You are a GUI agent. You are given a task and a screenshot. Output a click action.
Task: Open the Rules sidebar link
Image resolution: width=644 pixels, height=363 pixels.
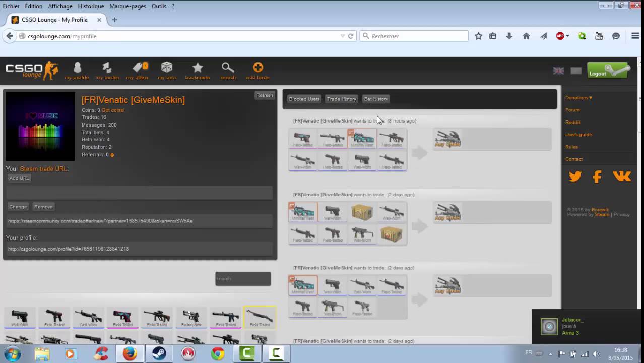pos(571,147)
